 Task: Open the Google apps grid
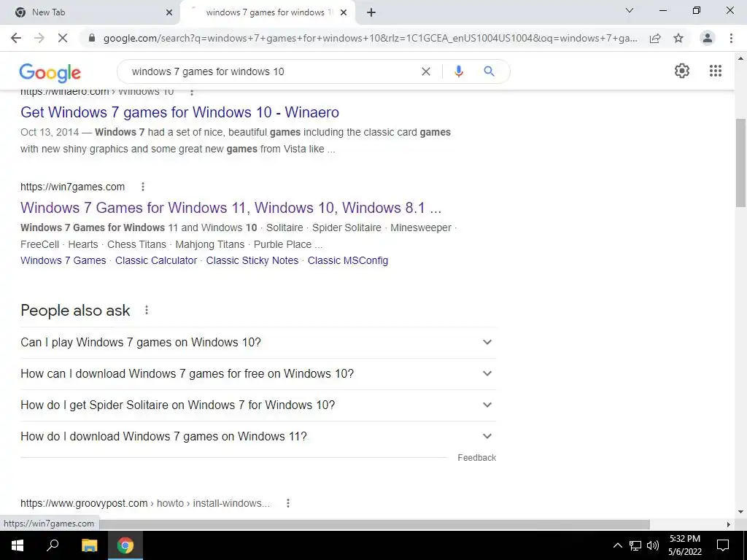[716, 71]
